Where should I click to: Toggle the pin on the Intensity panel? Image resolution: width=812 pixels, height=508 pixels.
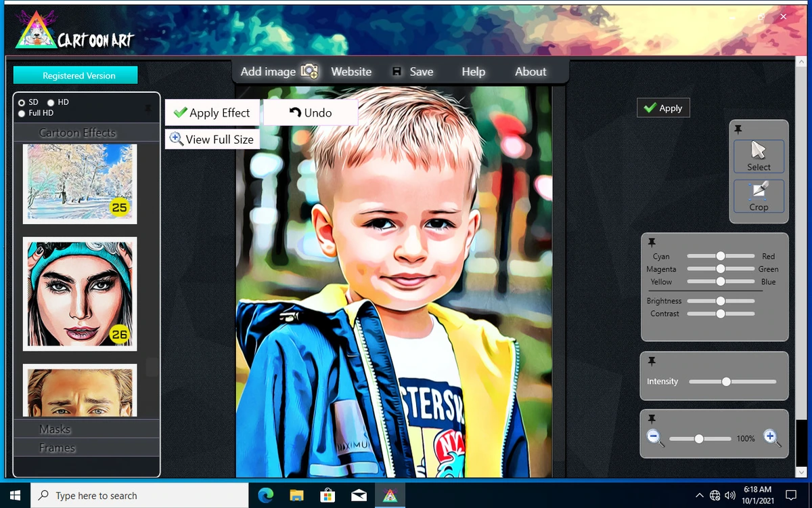click(x=652, y=361)
